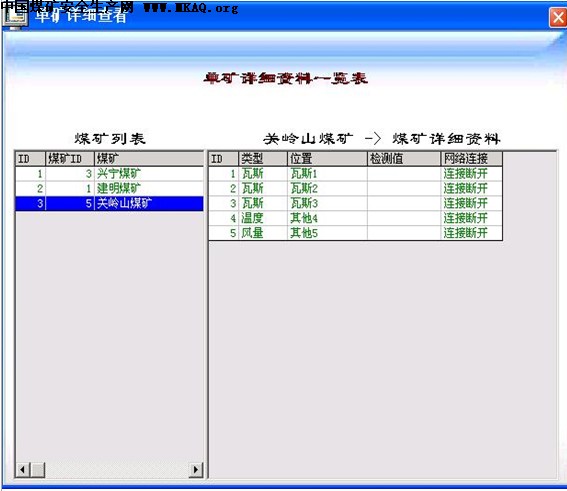Select the 风量 row with 其他5
Screen dimensions: 567x491
pyautogui.click(x=355, y=233)
